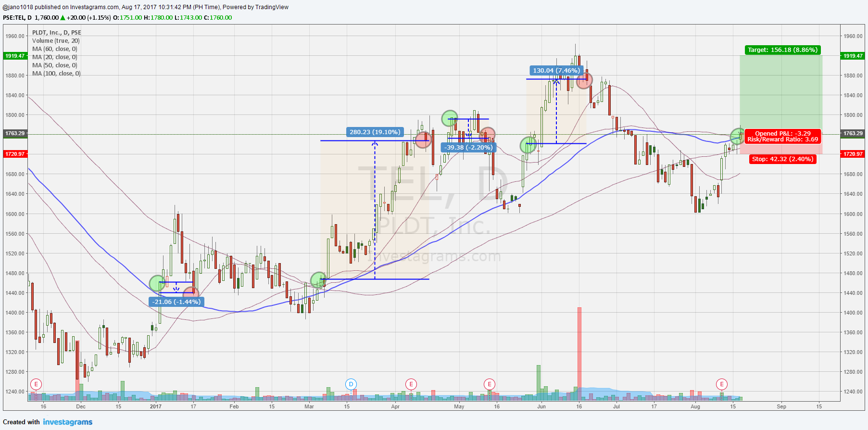Click green entry circle in late May
The image size is (868, 430).
(x=528, y=145)
